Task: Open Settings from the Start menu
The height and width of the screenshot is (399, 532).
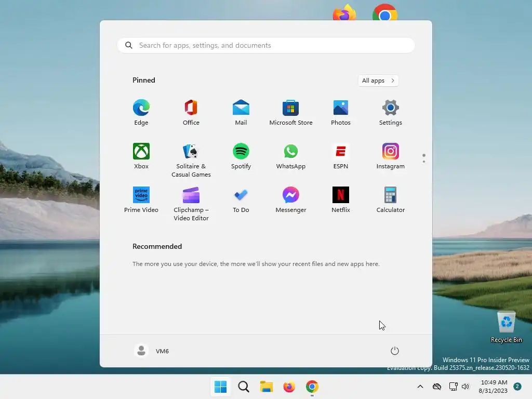Action: tap(391, 113)
